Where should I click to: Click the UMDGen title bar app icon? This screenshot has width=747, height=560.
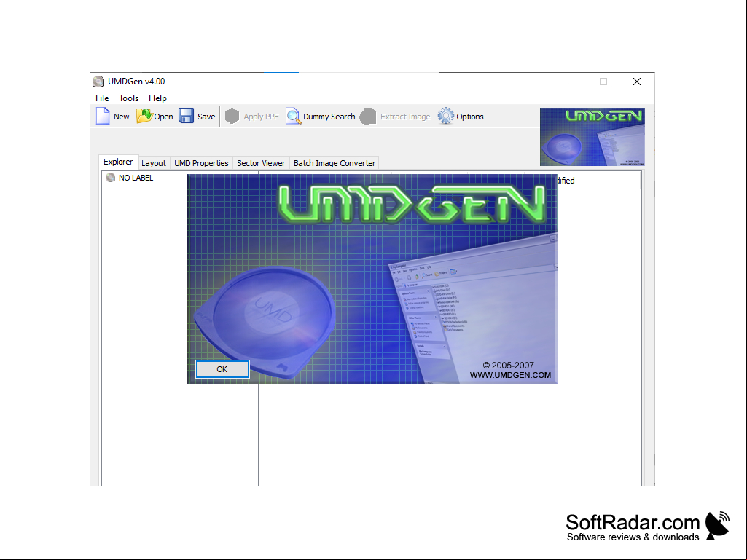click(98, 82)
